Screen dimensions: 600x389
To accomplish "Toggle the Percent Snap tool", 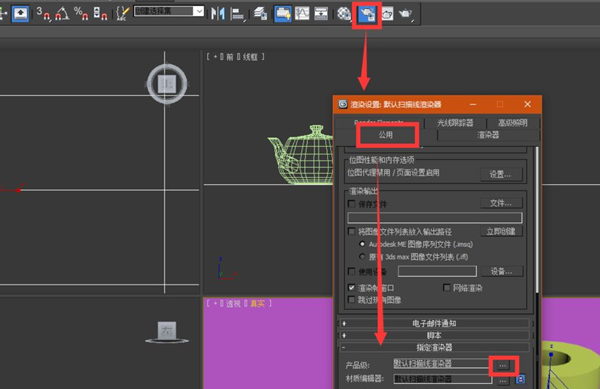I will (81, 13).
